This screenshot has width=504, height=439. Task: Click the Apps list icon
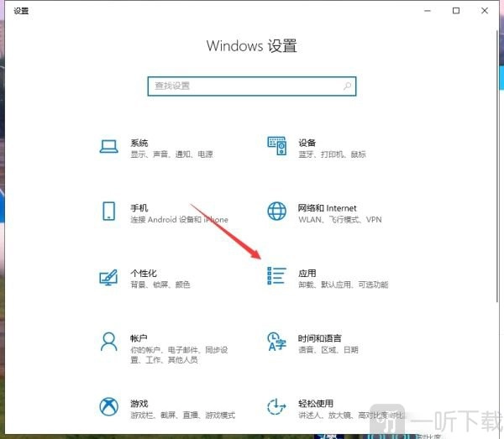tap(276, 277)
